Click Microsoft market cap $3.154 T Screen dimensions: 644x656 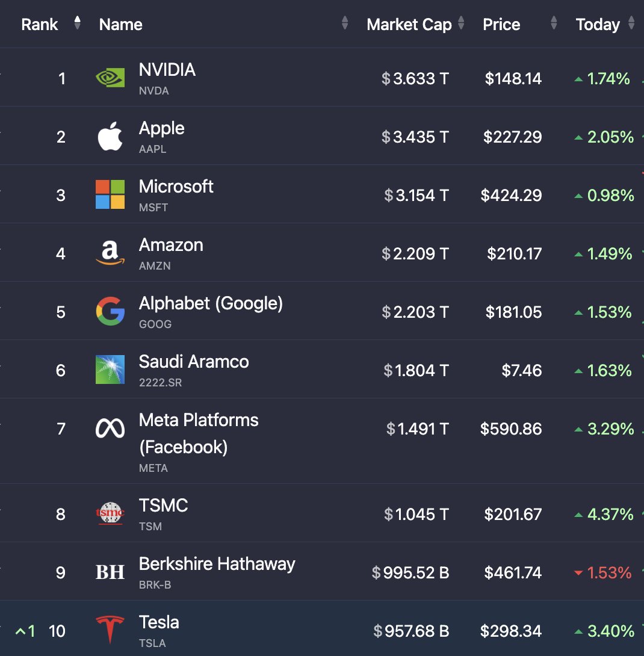416,195
